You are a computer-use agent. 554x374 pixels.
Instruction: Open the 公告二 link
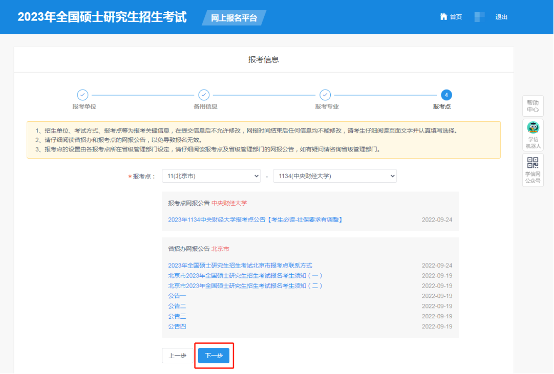coord(177,306)
